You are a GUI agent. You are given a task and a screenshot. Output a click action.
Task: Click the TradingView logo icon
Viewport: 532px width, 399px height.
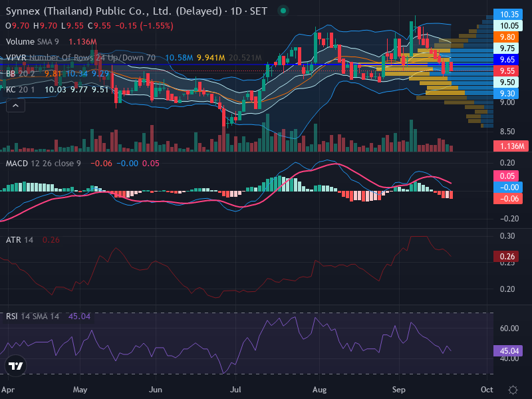point(15,366)
